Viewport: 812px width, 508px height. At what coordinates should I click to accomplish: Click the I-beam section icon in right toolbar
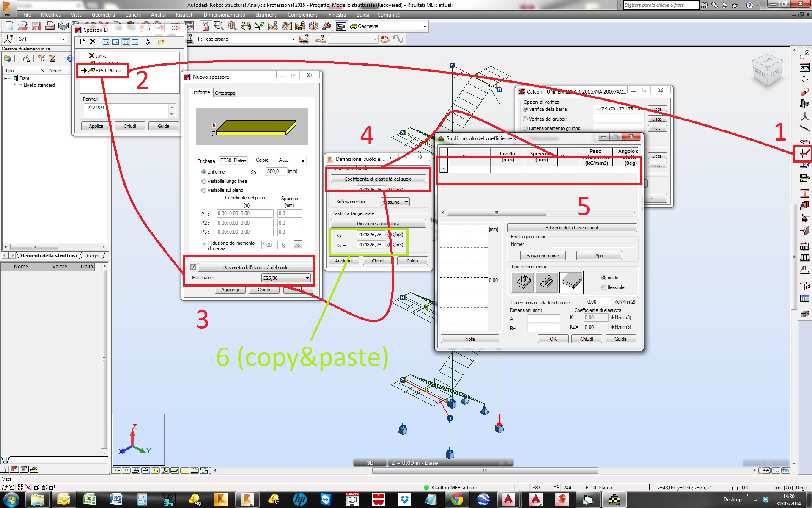coord(804,193)
